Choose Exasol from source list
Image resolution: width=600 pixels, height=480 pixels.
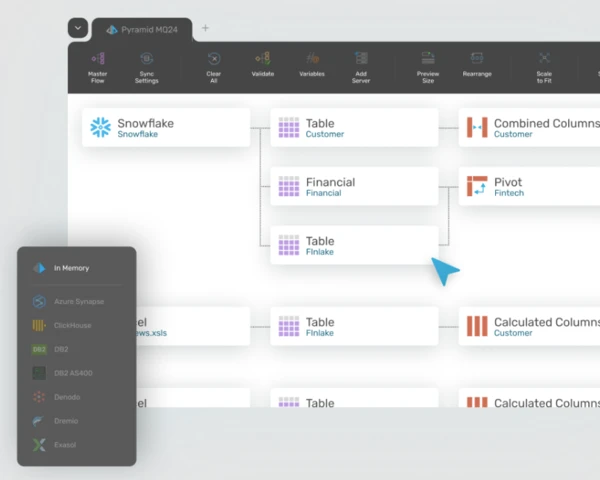coord(77,445)
